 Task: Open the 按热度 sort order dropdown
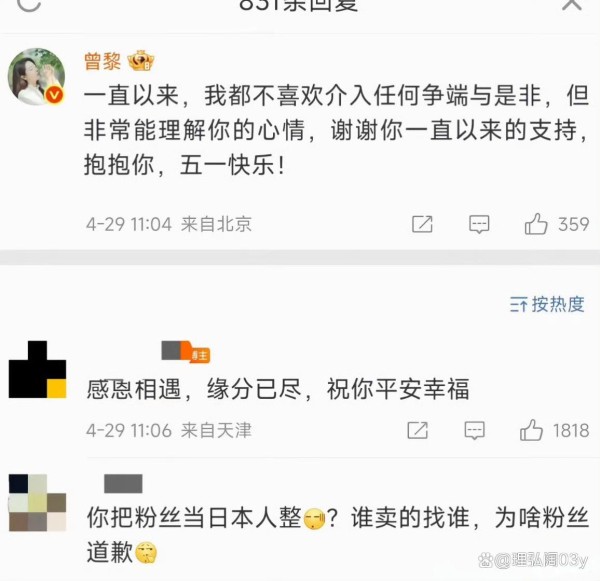pos(547,304)
